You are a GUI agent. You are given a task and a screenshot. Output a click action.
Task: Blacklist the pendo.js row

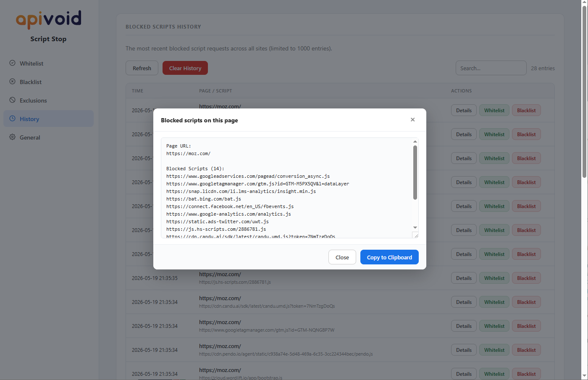pyautogui.click(x=526, y=350)
